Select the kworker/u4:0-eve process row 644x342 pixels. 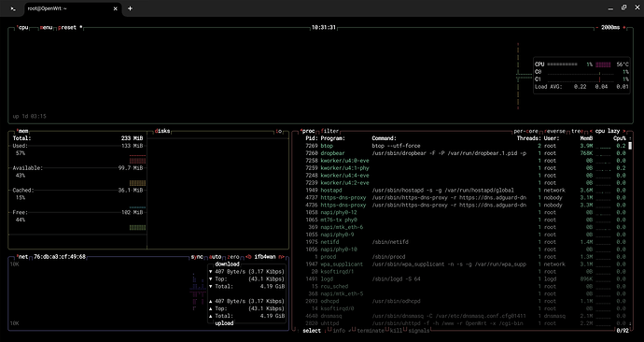[x=464, y=161]
